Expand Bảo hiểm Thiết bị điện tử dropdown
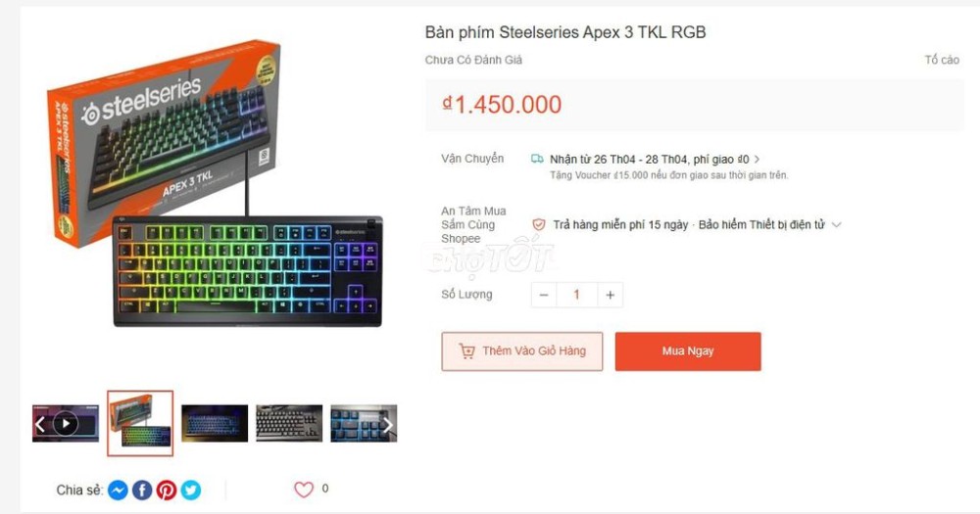Screen dimensions: 980x514 tap(836, 225)
